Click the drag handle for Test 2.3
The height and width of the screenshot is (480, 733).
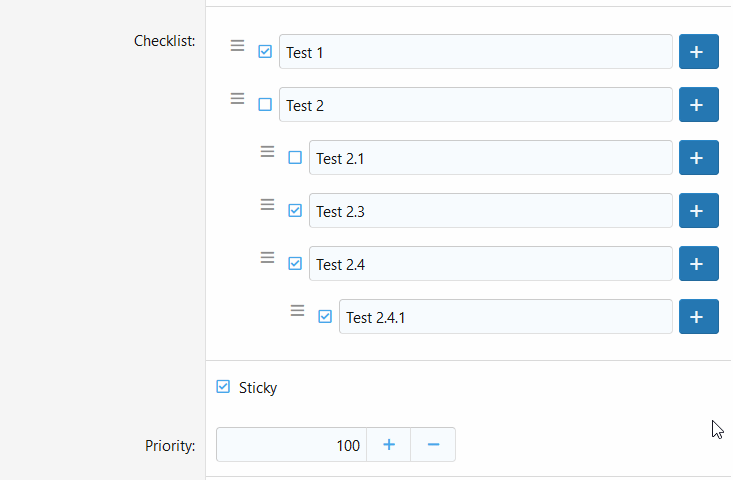point(267,205)
